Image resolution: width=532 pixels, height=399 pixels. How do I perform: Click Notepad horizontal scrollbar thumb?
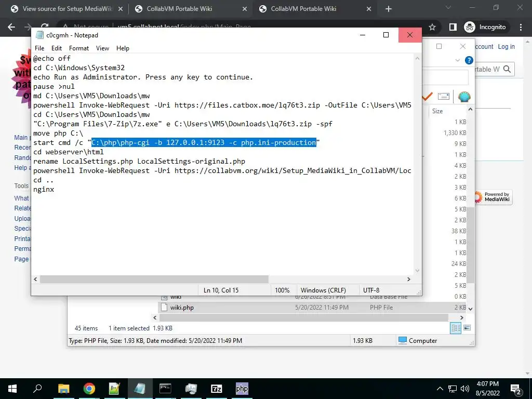154,279
